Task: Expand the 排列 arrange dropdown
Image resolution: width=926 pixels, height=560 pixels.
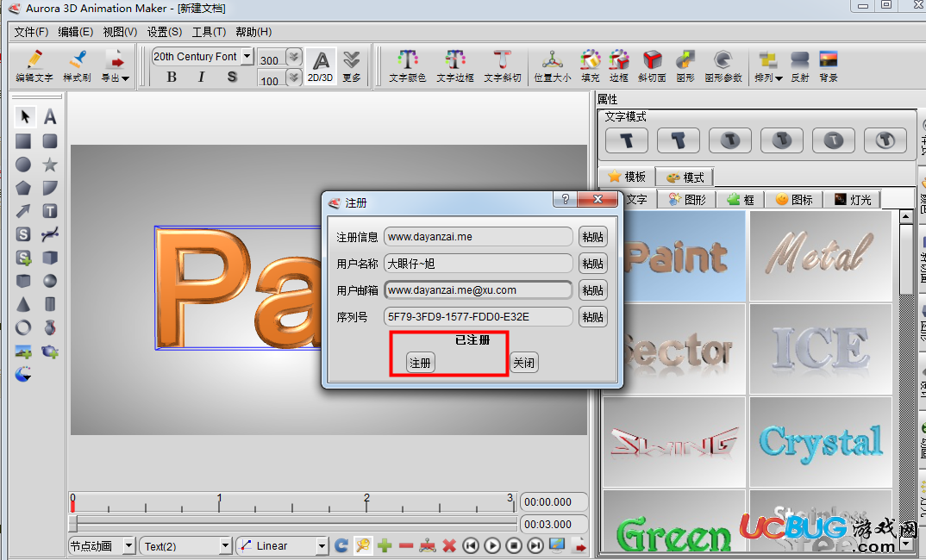Action: (779, 78)
